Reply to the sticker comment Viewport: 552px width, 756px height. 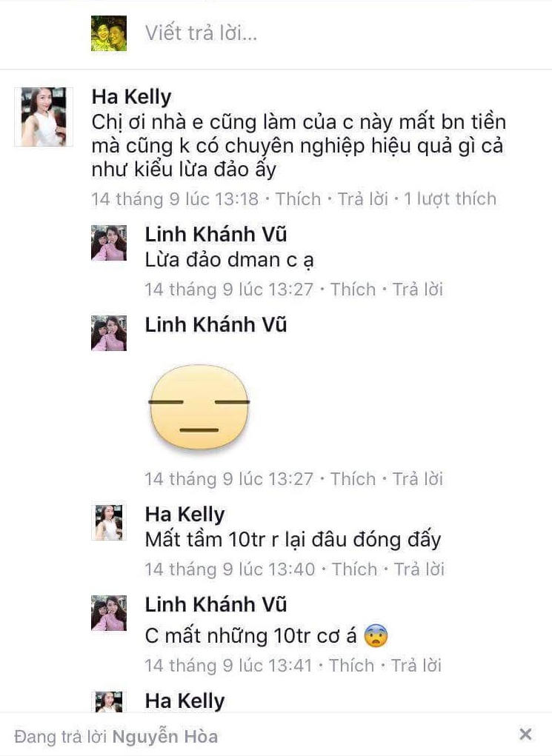click(x=417, y=479)
